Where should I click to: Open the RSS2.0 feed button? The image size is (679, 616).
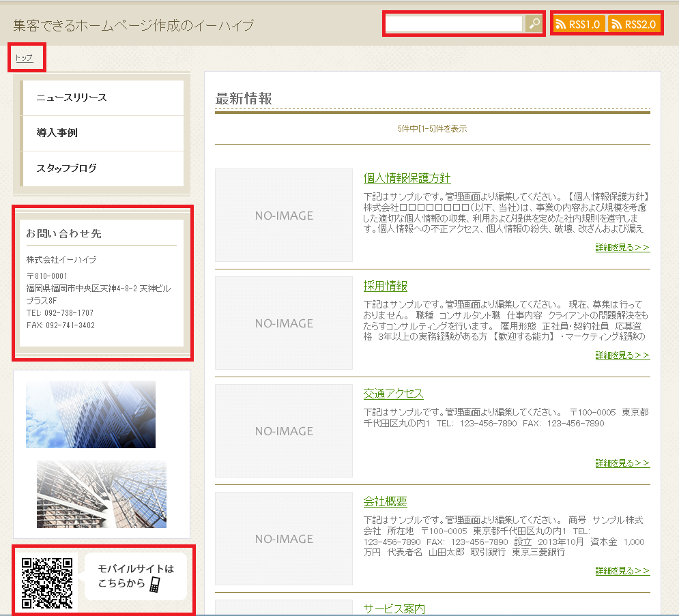pos(633,25)
